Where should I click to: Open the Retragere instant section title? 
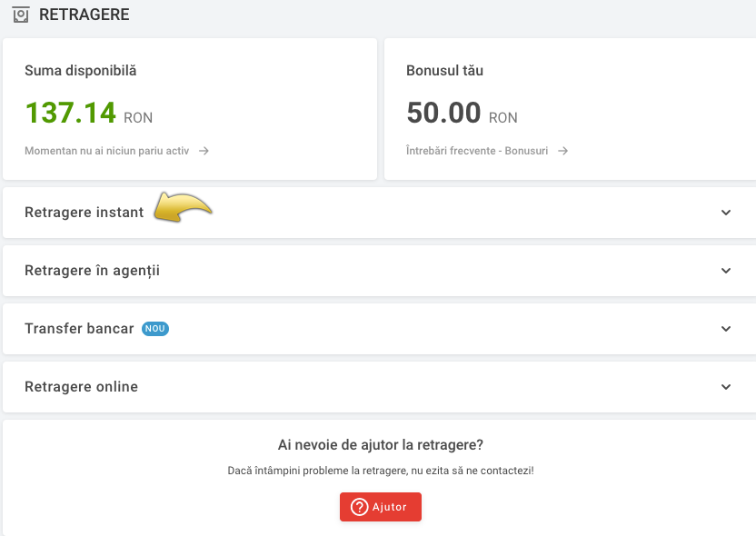[85, 213]
